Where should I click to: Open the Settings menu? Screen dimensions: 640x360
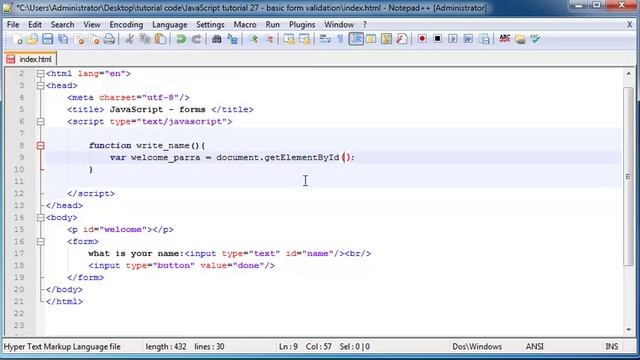tap(210, 24)
